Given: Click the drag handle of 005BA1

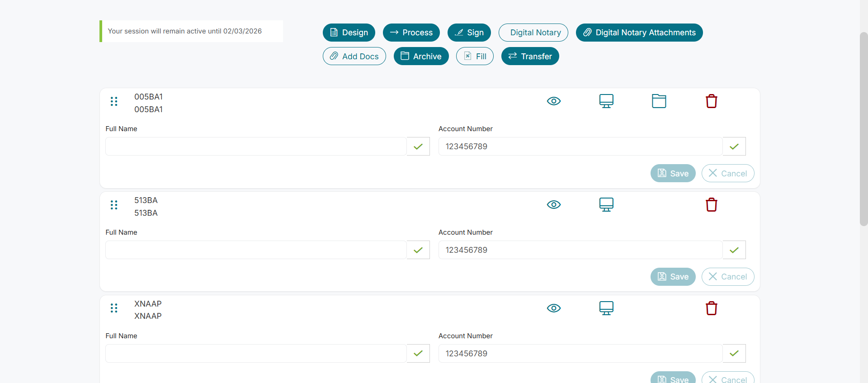Looking at the screenshot, I should tap(114, 101).
